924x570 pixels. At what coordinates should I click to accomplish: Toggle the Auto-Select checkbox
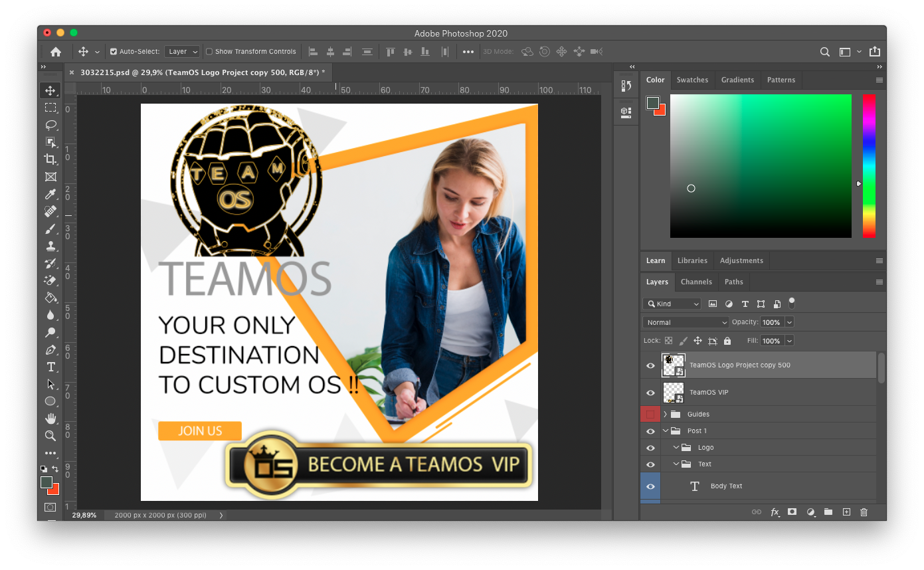113,51
